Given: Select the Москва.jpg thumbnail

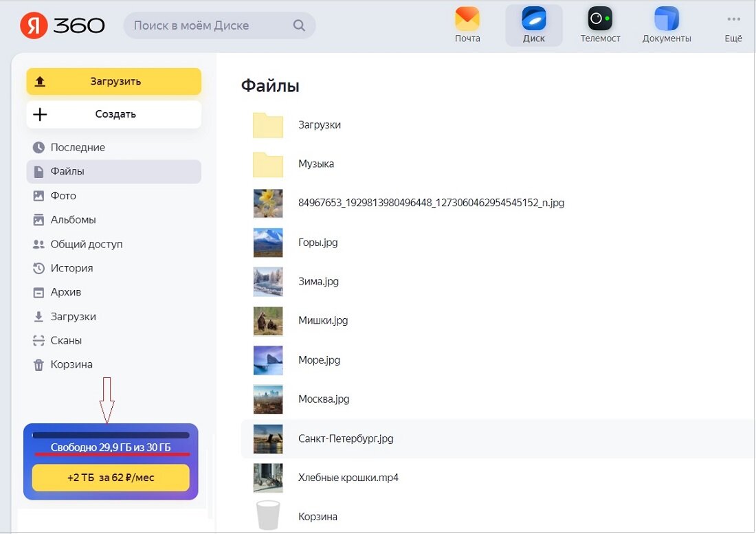Looking at the screenshot, I should [268, 399].
